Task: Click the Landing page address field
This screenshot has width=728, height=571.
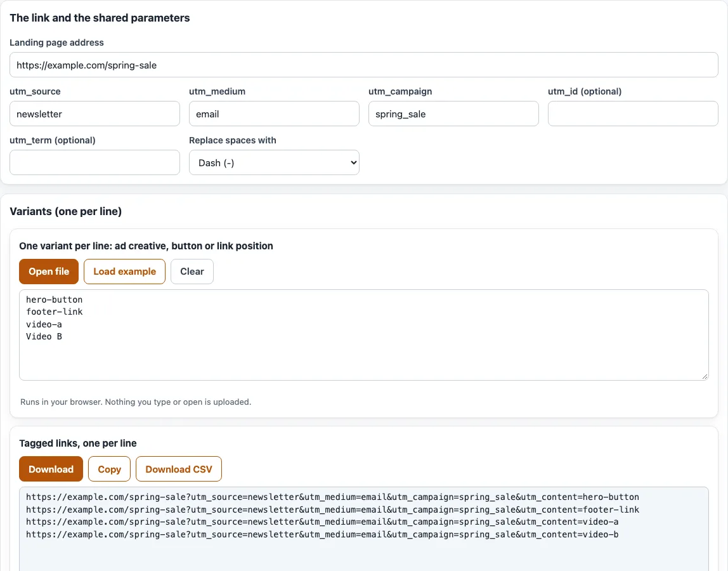Action: pyautogui.click(x=363, y=65)
